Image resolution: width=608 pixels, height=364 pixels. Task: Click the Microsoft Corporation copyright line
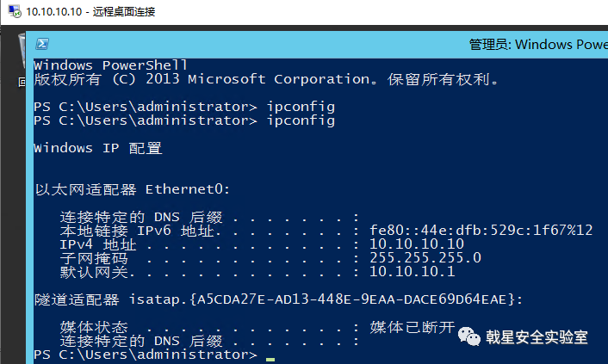coord(265,79)
